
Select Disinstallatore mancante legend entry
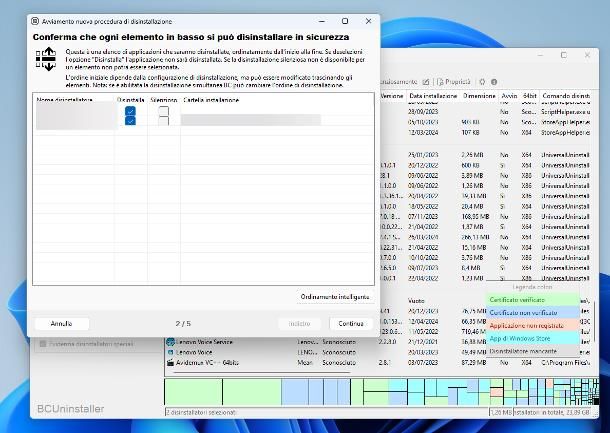click(533, 351)
